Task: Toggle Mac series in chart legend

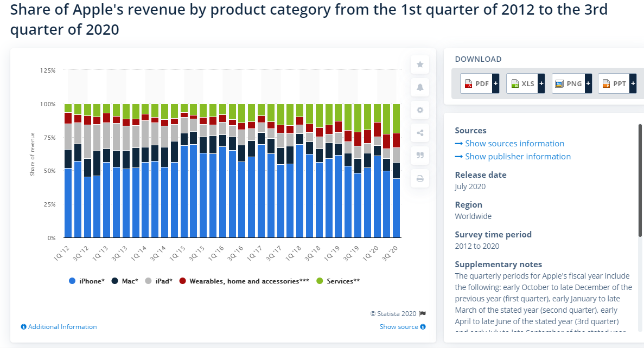Action: (x=125, y=281)
